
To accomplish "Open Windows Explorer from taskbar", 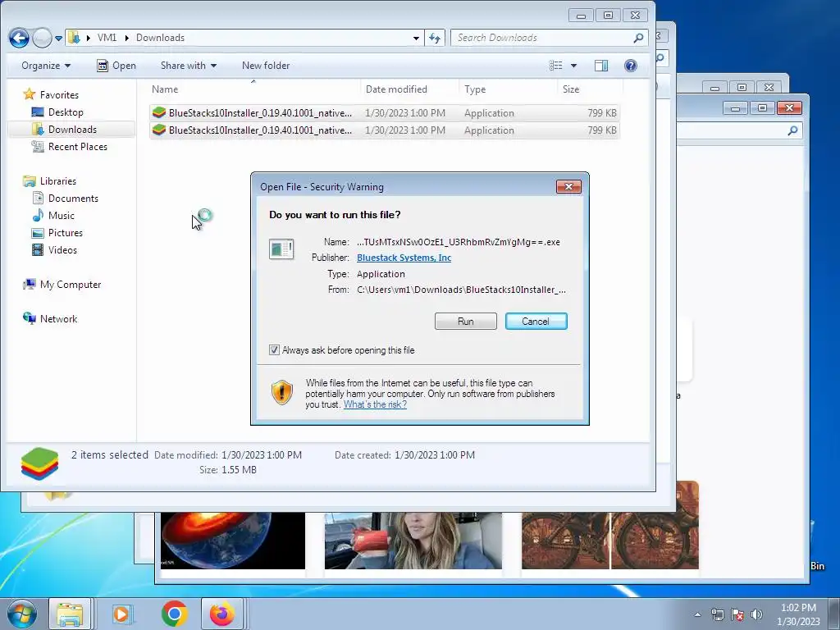I will coord(71,614).
